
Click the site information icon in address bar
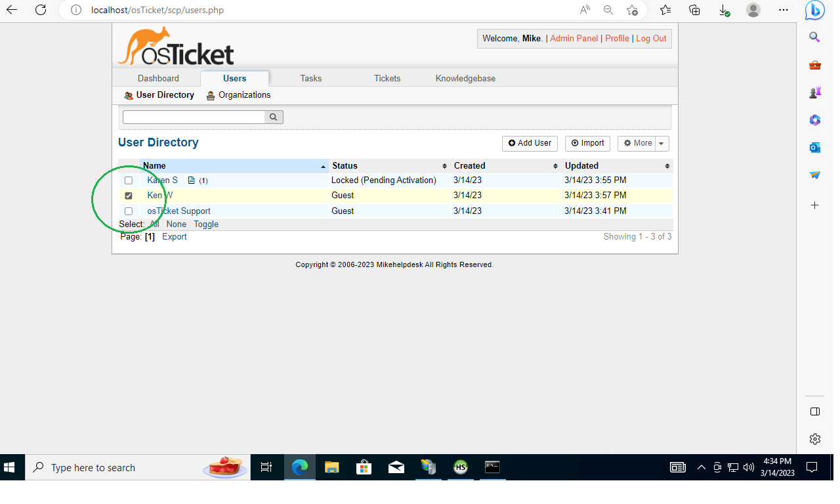(x=76, y=10)
